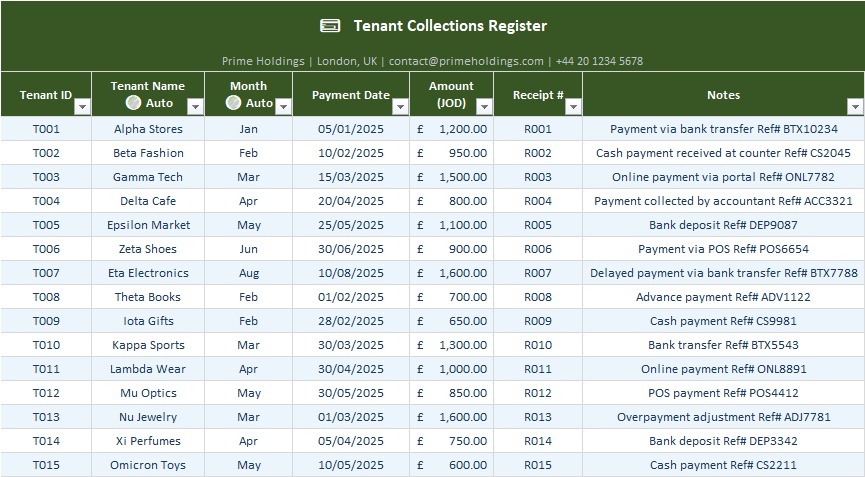Screen dimensions: 865x477
Task: Click the contact@primeholdings.com email text
Action: (466, 61)
